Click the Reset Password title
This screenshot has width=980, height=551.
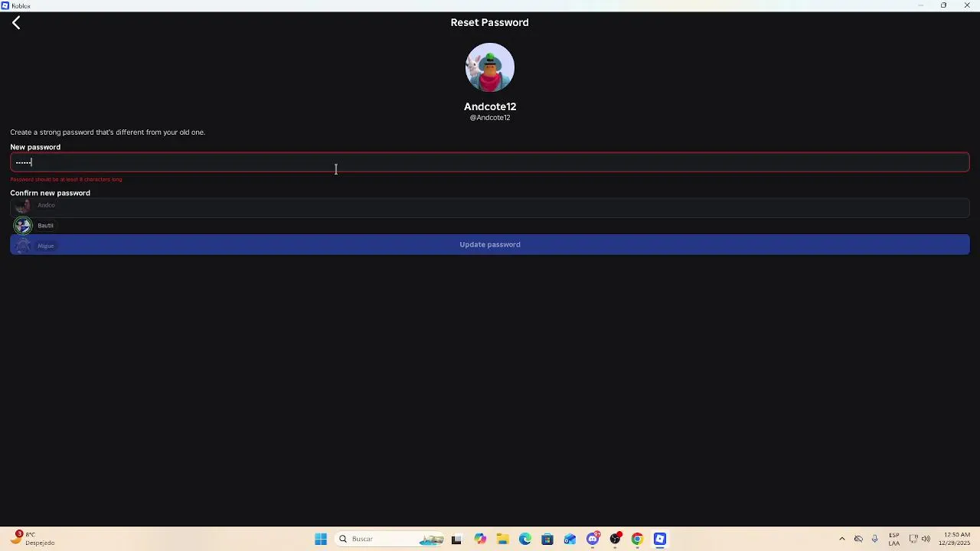pos(490,22)
